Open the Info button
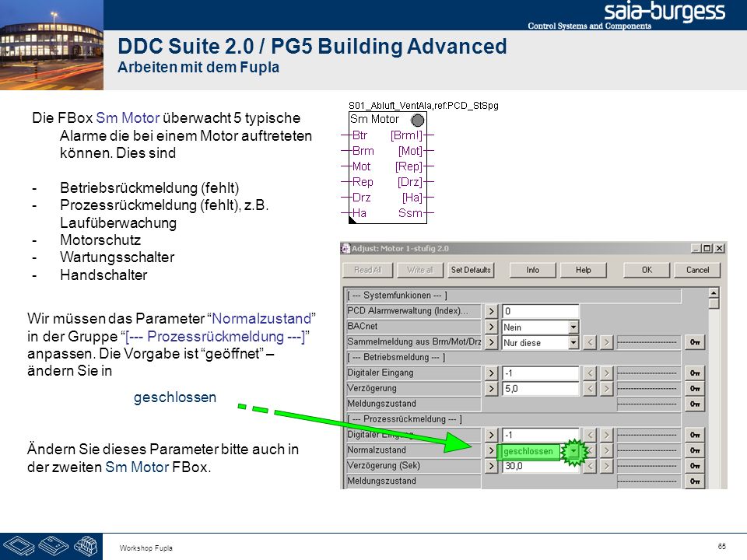This screenshot has width=747, height=560. tap(532, 270)
